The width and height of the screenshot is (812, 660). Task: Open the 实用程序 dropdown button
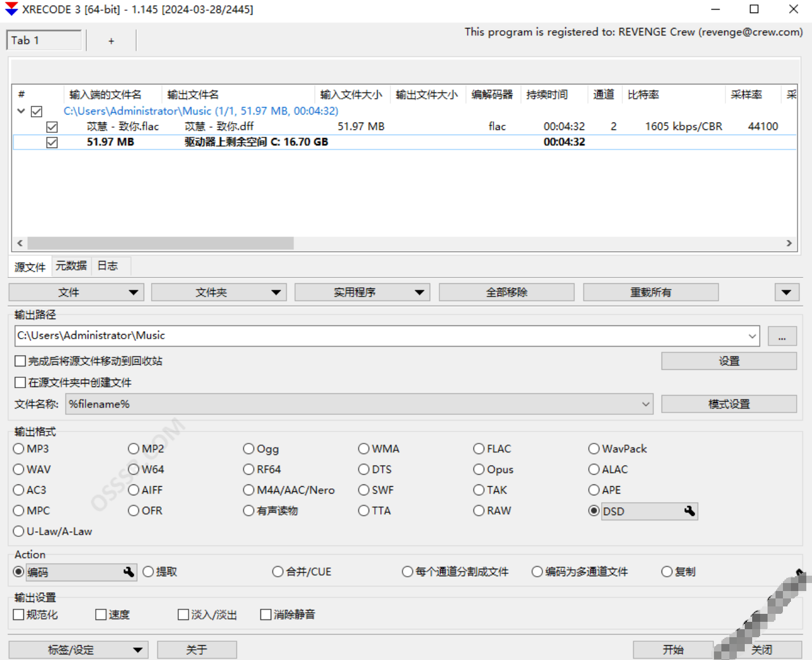pos(362,292)
